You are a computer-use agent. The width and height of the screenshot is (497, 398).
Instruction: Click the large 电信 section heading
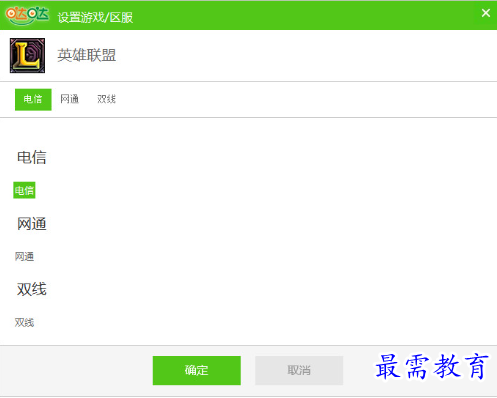tap(32, 157)
